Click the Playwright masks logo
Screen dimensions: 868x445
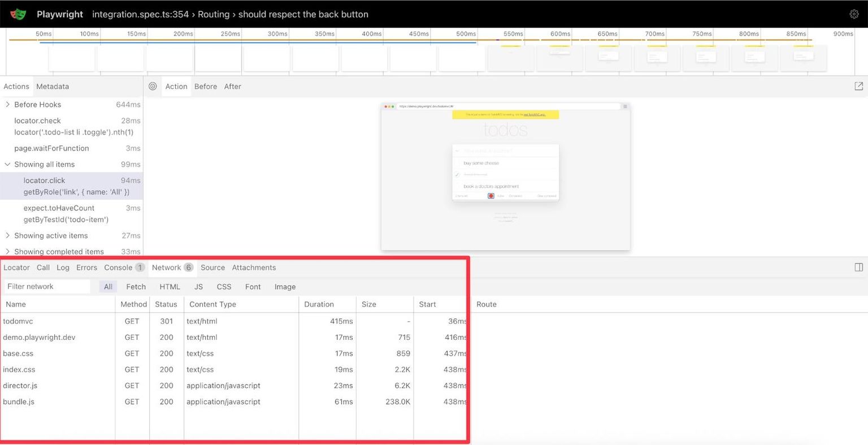[18, 14]
